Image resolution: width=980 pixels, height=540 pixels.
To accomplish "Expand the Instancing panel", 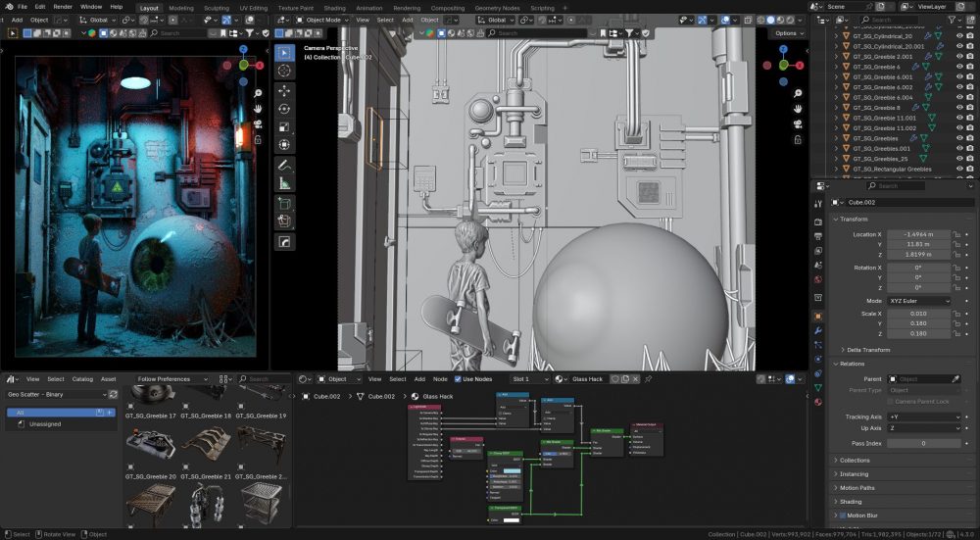I will [854, 474].
